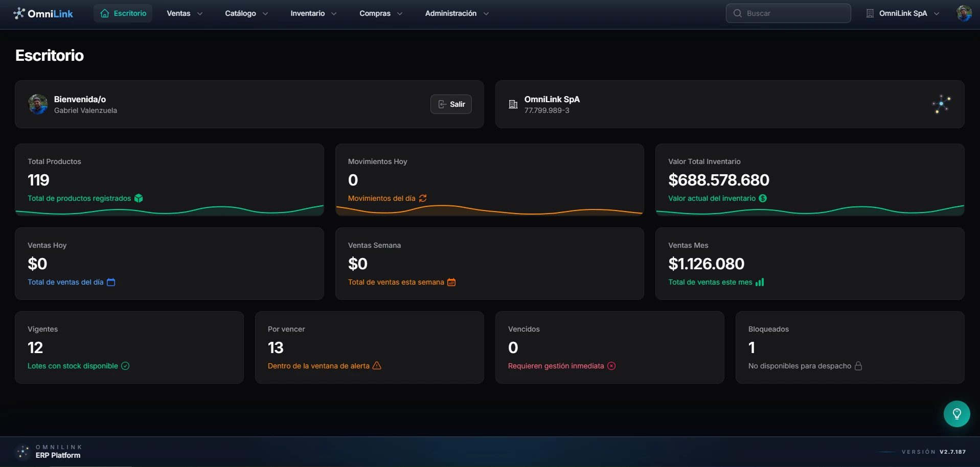This screenshot has height=467, width=980.
Task: Click Requieren gestión inmediata text
Action: point(556,366)
